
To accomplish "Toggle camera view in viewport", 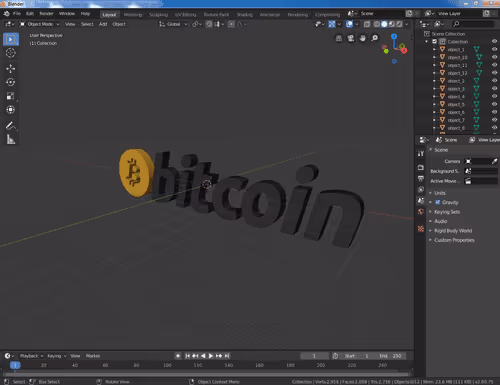I will point(351,38).
